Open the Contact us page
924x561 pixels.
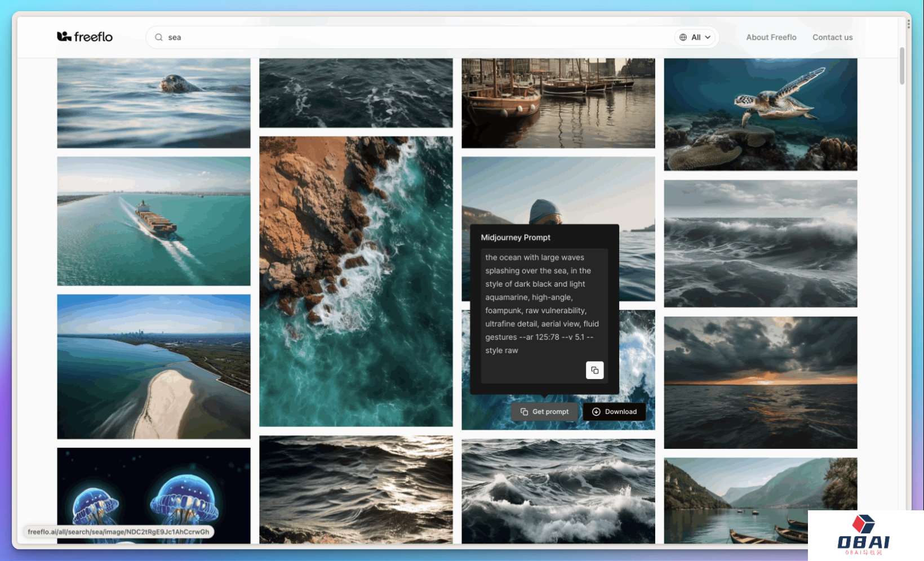(832, 37)
